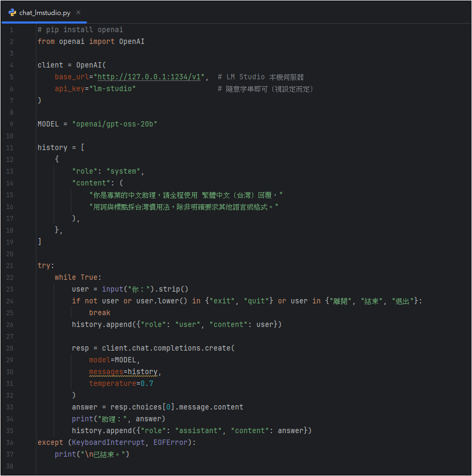Place cursor on the MODEL variable definition
Image resolution: width=472 pixels, height=476 pixels.
pos(48,124)
